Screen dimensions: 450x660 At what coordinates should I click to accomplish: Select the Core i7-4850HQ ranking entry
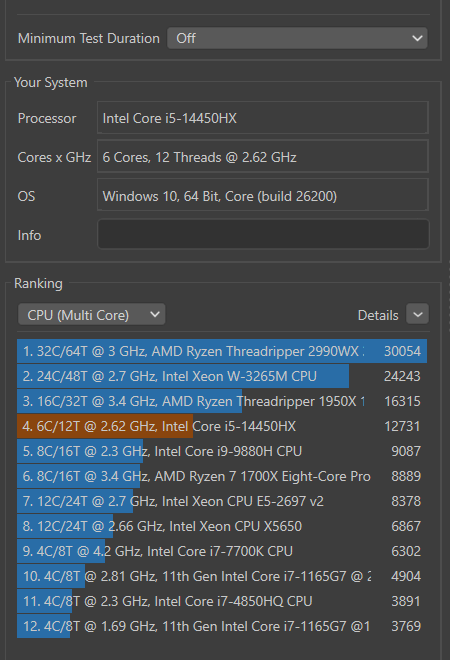pyautogui.click(x=222, y=601)
